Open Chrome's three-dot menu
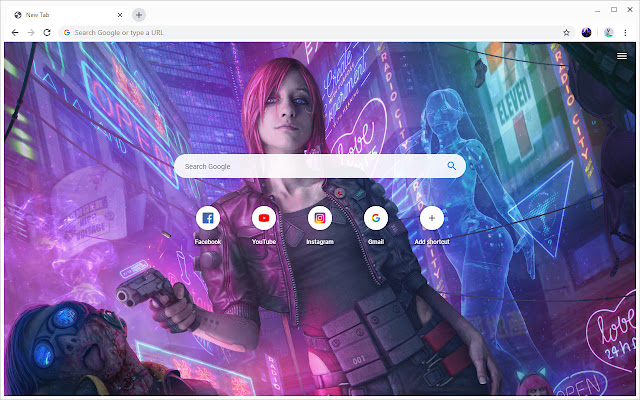The width and height of the screenshot is (640, 400). [625, 33]
